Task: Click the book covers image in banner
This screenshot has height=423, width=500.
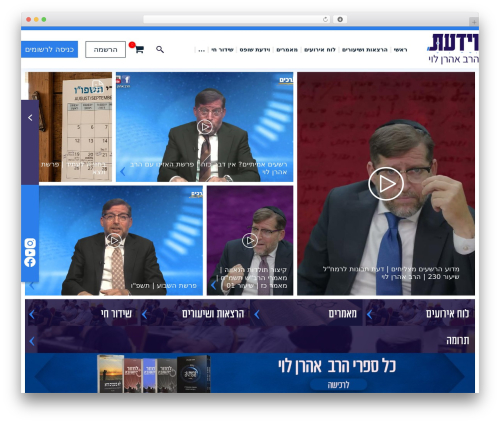Action: click(154, 373)
